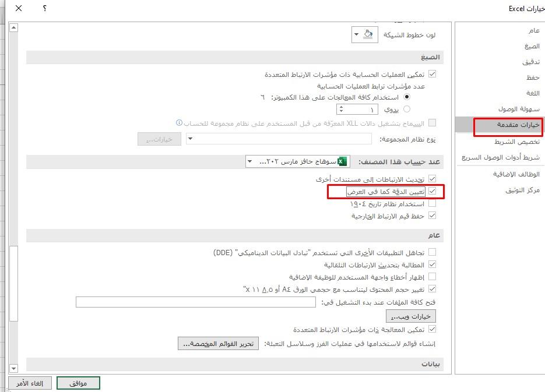The height and width of the screenshot is (392, 545).
Task: Click the خيارات ويب button
Action: tap(411, 316)
